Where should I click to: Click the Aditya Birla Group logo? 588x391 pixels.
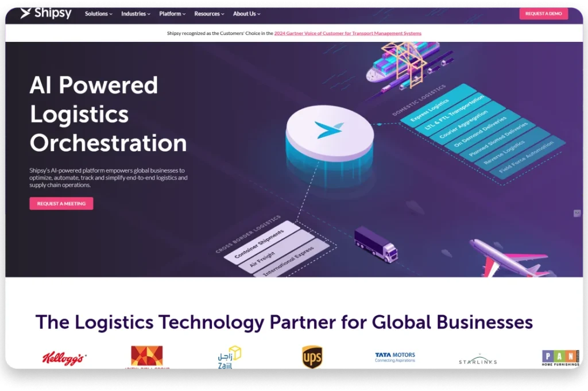[147, 357]
